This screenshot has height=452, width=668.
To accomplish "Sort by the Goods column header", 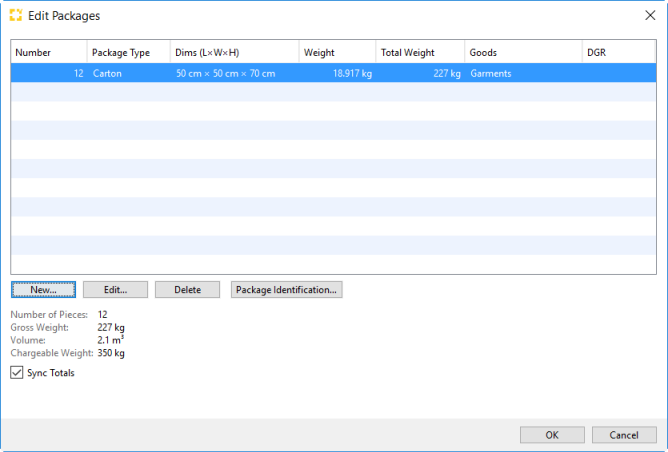I will pos(523,53).
